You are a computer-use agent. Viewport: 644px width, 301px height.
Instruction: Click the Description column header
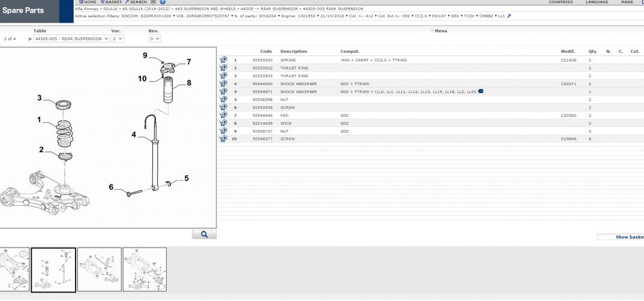click(x=294, y=52)
